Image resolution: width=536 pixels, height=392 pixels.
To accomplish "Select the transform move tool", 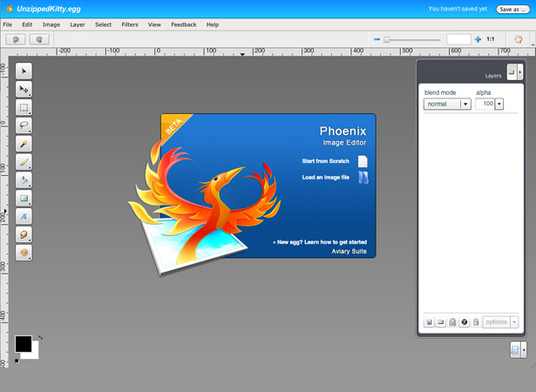I will click(x=24, y=89).
